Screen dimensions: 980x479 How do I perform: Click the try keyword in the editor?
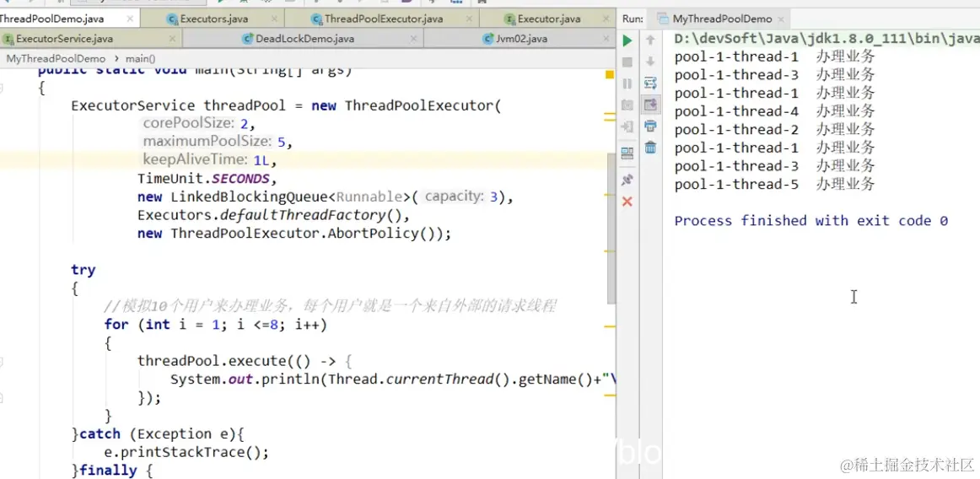tap(83, 270)
